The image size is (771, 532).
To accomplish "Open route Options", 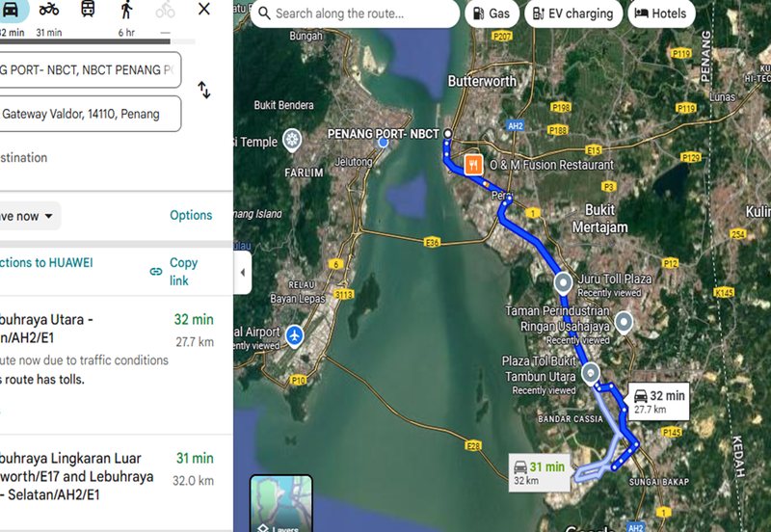I will (191, 215).
